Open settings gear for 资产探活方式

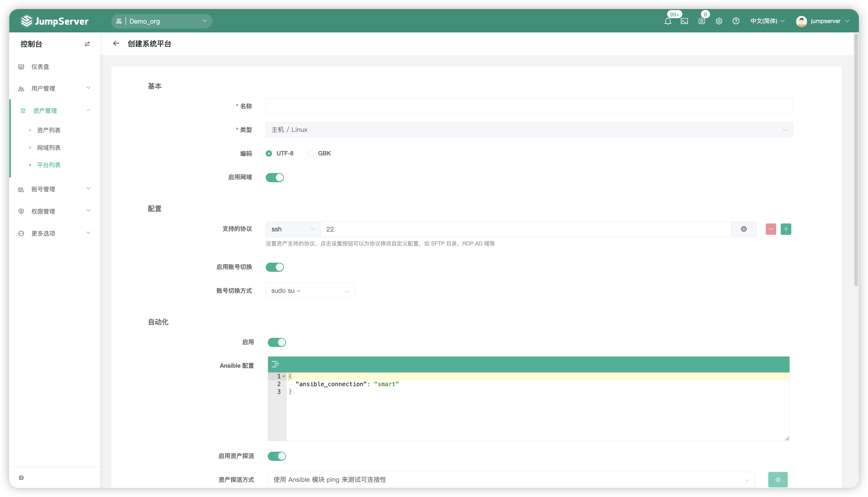click(778, 480)
